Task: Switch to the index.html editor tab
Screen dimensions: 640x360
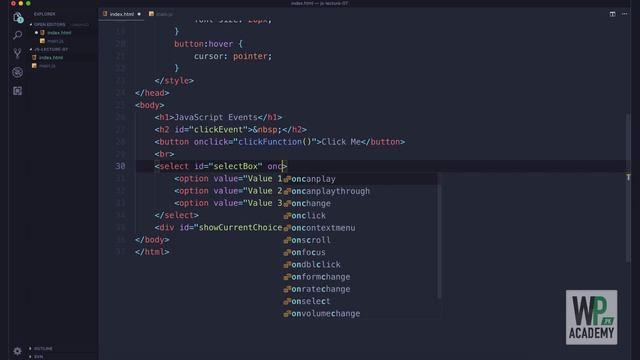Action: (x=121, y=14)
